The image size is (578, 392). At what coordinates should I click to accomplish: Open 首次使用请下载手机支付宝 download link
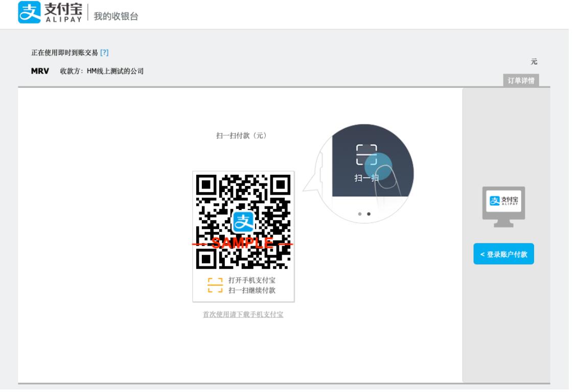(x=243, y=314)
